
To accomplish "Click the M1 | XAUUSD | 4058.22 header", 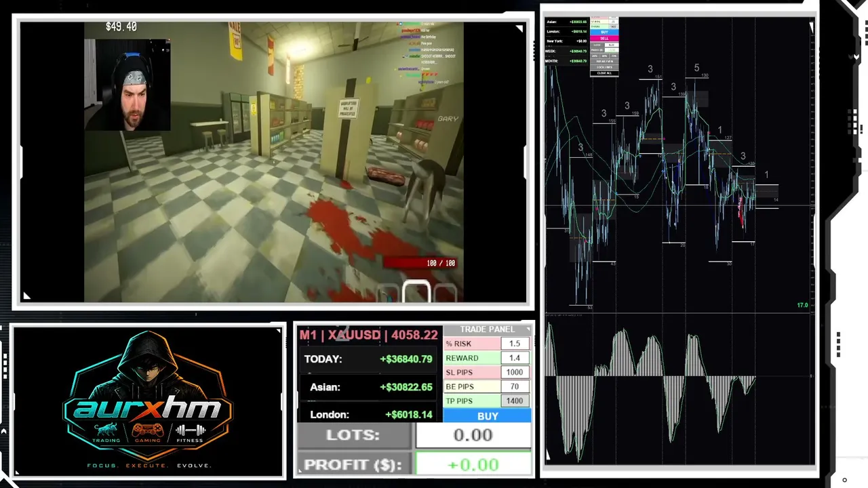I will pyautogui.click(x=370, y=335).
